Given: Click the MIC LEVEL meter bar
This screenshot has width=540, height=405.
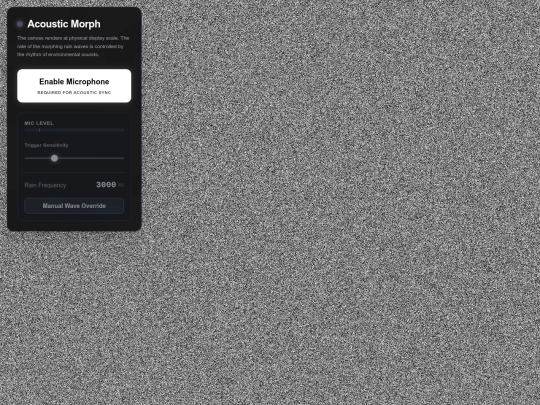Looking at the screenshot, I should 74,130.
